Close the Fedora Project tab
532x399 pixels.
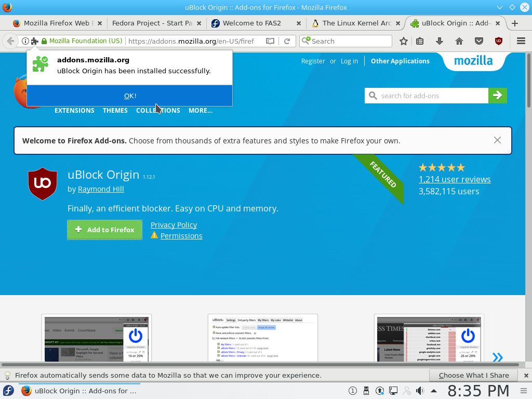point(199,23)
